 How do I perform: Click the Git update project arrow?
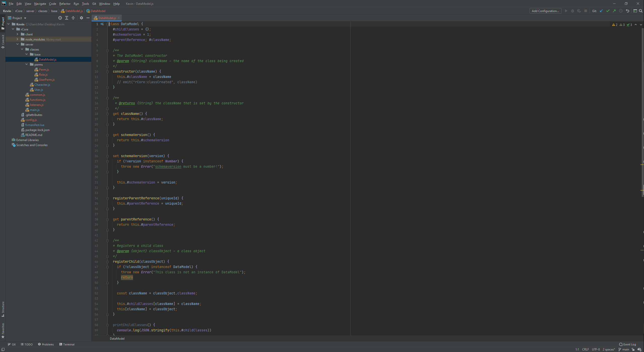point(601,11)
